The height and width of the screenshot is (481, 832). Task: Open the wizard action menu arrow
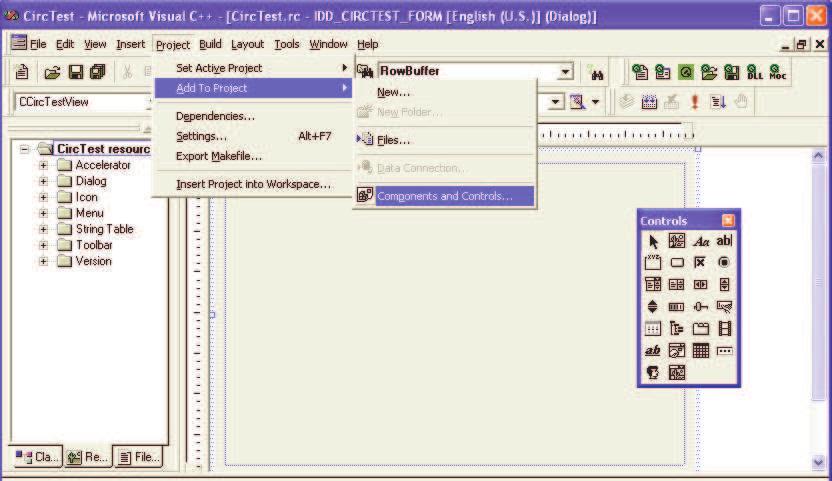click(x=595, y=101)
